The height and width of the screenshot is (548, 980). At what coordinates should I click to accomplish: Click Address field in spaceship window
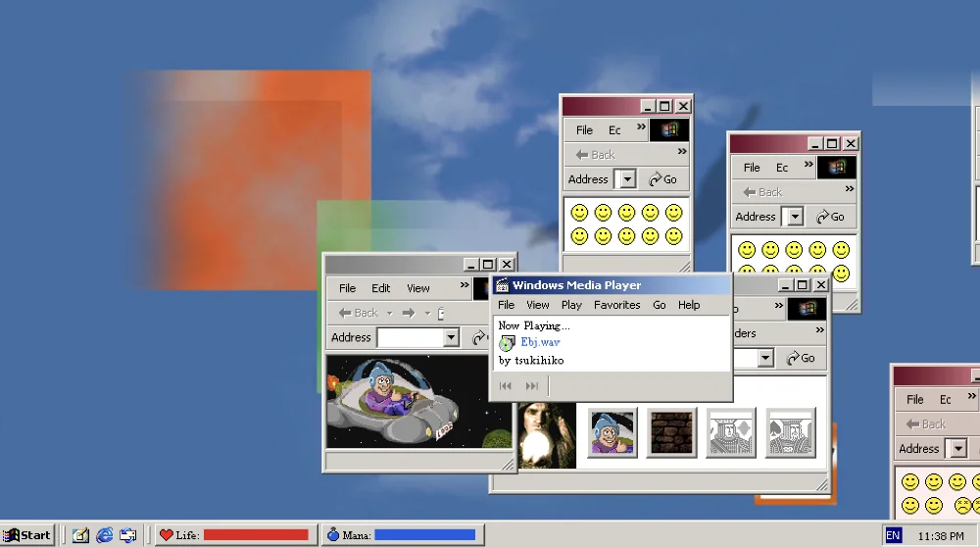412,338
